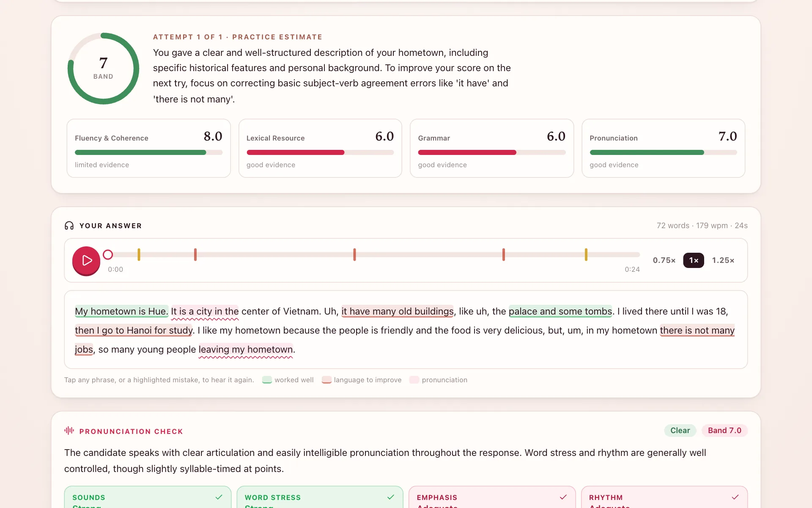Tap the mistake 'there is not many'
Image resolution: width=812 pixels, height=508 pixels.
click(x=697, y=331)
